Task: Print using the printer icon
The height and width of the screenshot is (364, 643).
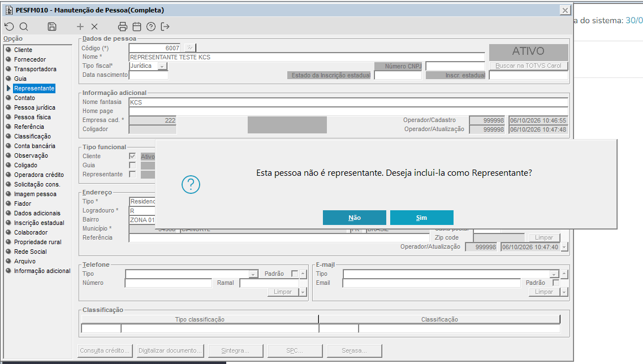Action: pos(123,27)
